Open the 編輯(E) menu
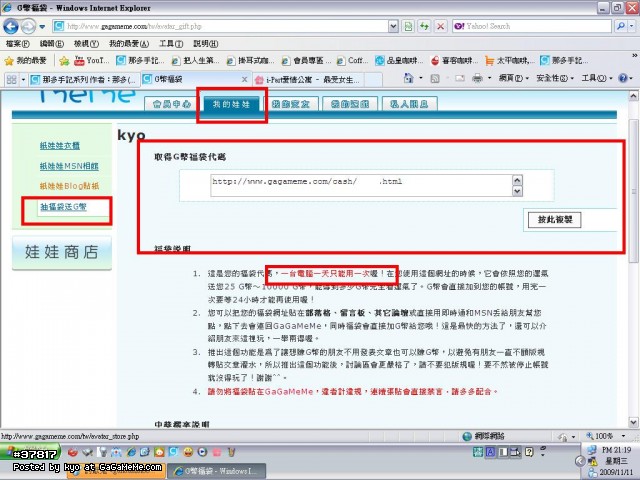 [x=52, y=44]
